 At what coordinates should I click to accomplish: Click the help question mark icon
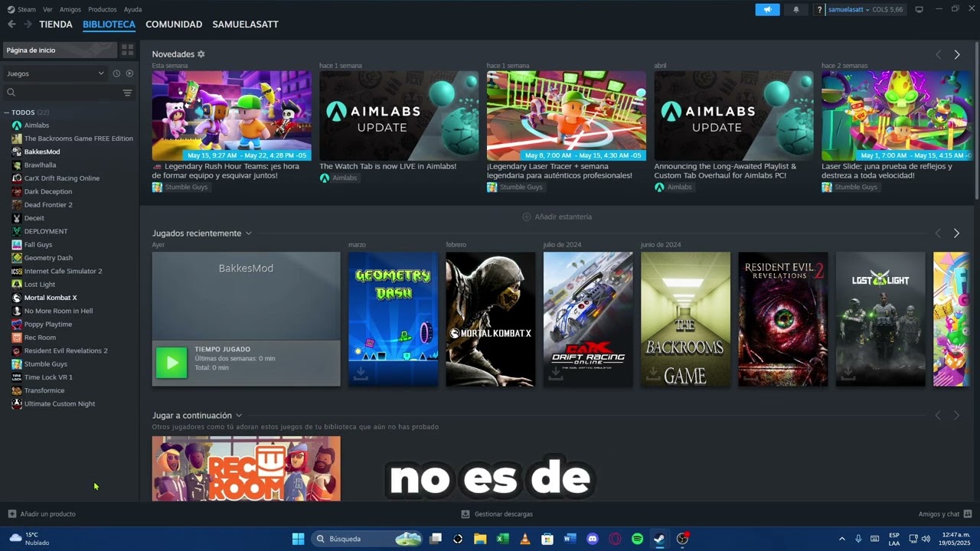tap(819, 10)
